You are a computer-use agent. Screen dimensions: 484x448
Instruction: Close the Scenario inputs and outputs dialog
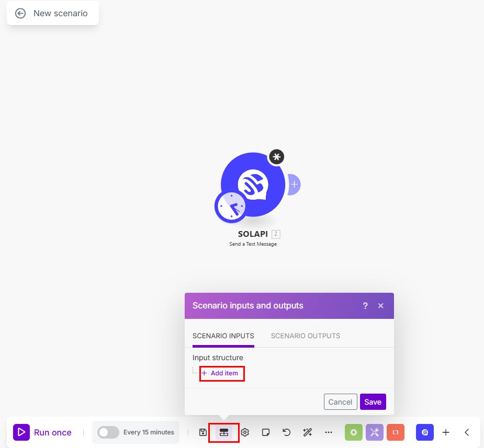pos(380,306)
